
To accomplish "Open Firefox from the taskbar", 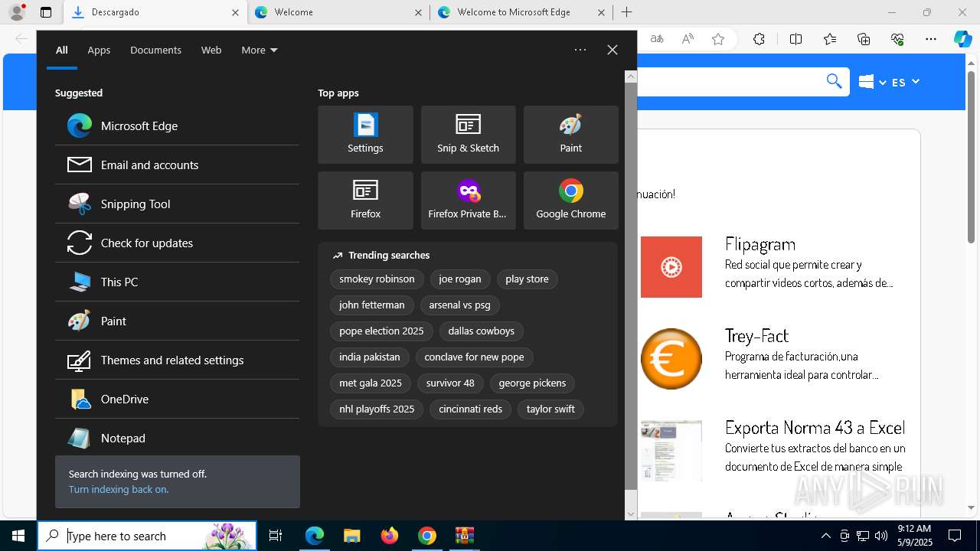I will coord(390,536).
